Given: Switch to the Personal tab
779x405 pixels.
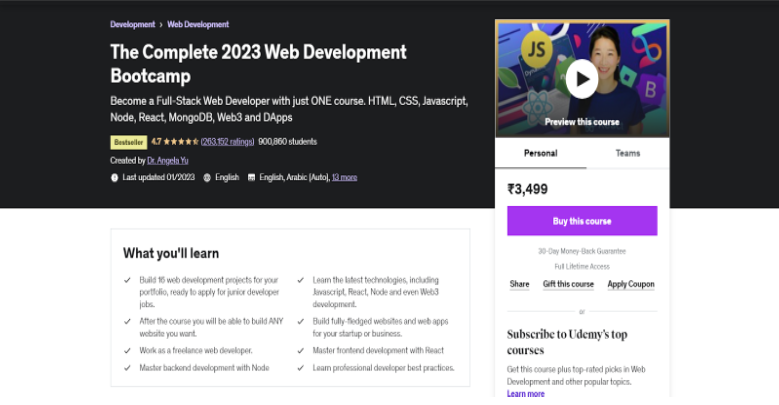Looking at the screenshot, I should pos(541,153).
